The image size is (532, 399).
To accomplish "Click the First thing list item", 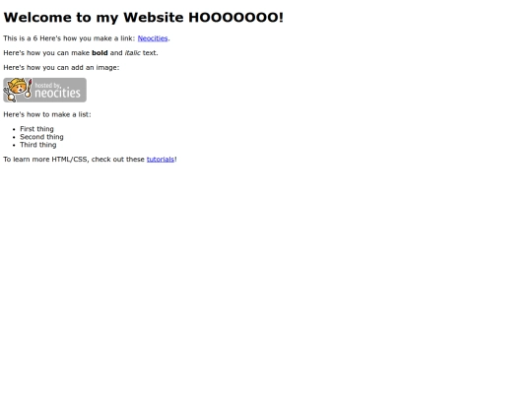I will (x=36, y=129).
